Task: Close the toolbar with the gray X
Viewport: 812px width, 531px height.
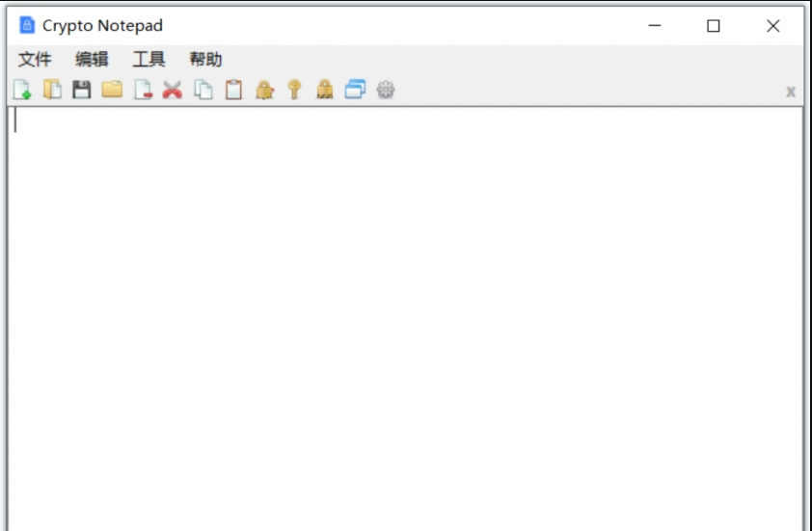Action: point(790,93)
